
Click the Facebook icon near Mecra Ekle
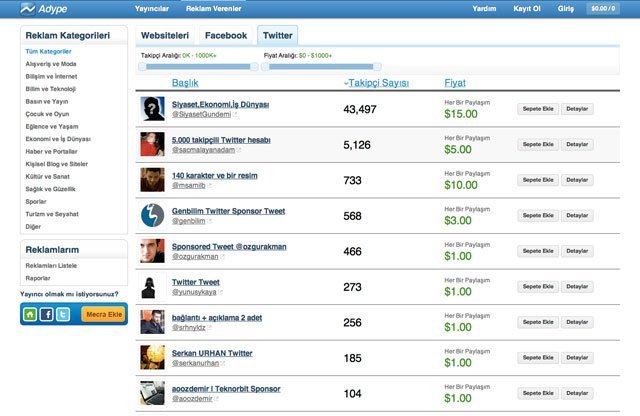tap(47, 314)
